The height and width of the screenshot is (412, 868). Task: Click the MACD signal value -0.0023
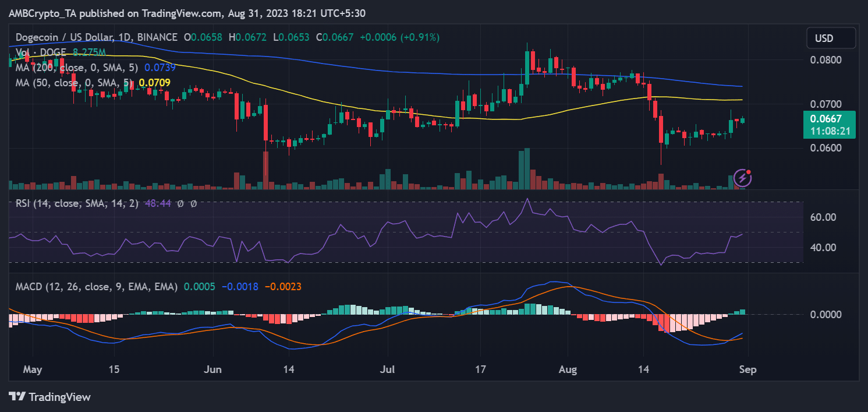pyautogui.click(x=283, y=287)
